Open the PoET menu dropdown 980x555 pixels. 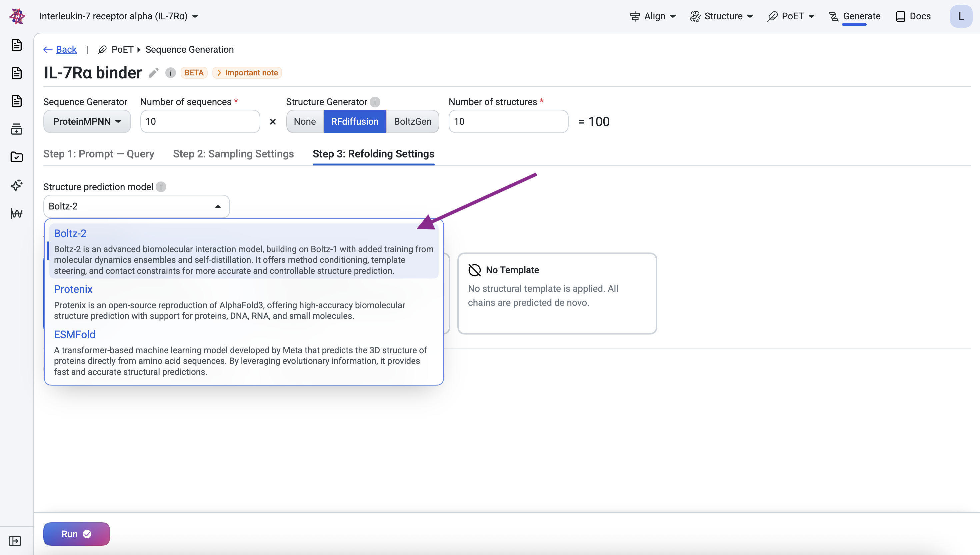pyautogui.click(x=791, y=16)
